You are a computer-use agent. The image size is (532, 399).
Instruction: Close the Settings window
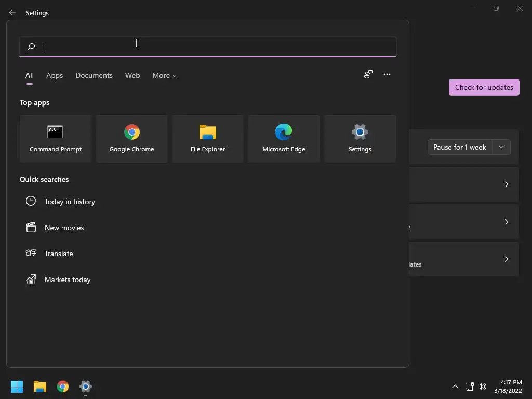coord(520,8)
